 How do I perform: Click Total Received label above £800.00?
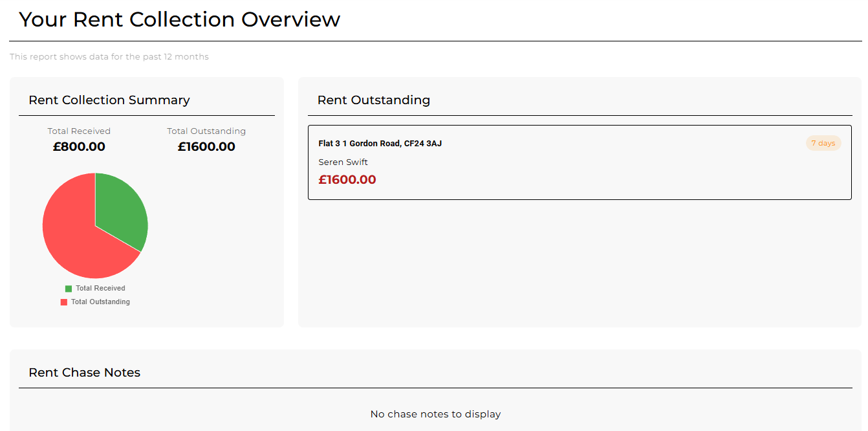click(79, 131)
